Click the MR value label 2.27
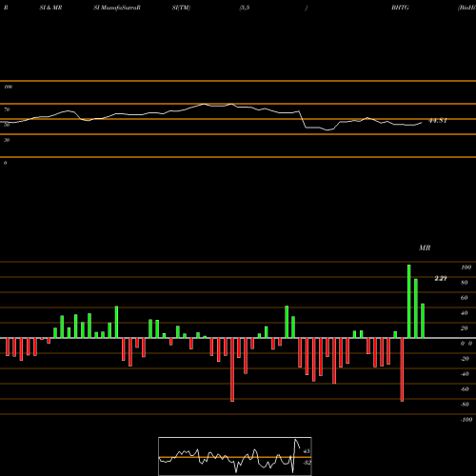This screenshot has width=476, height=476. click(x=441, y=278)
